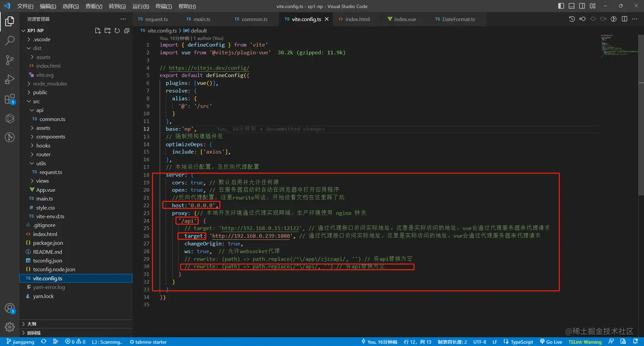
Task: Toggle secondary side bar layout icon
Action: (582, 6)
